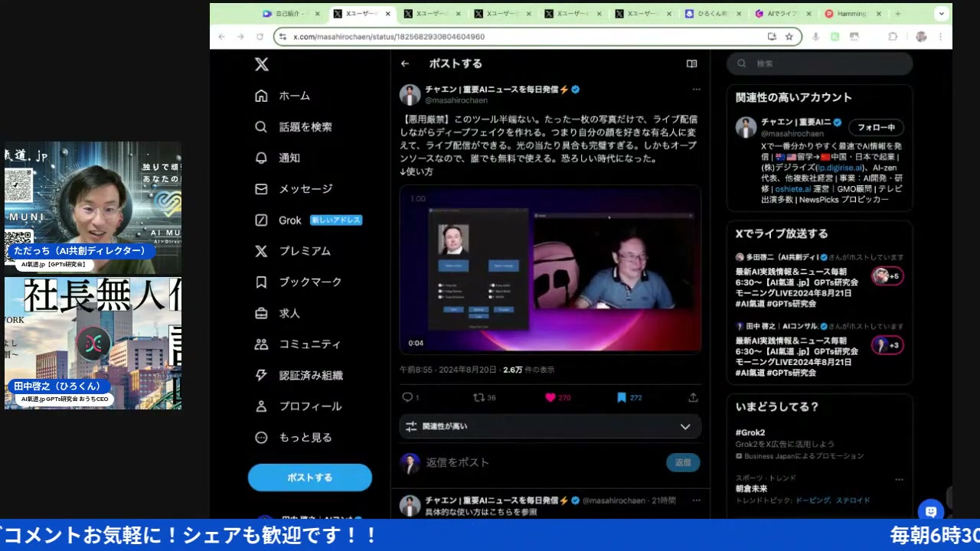Play the deepfake demo video

coord(550,269)
